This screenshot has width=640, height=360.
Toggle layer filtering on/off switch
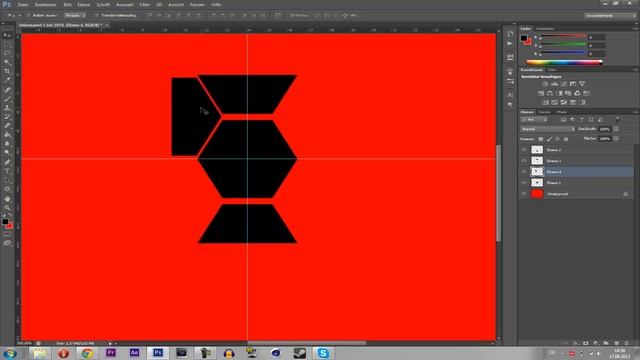pyautogui.click(x=618, y=119)
